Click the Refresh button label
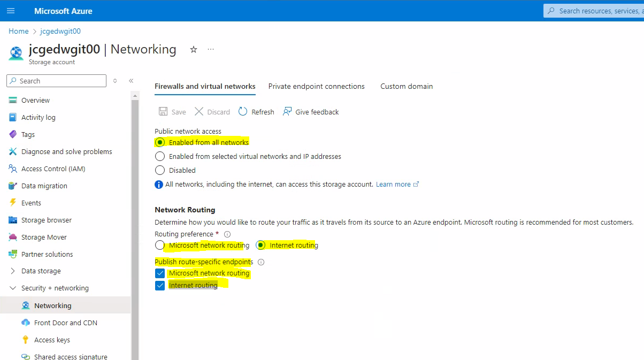Screen dimensions: 644x360 pos(263,112)
